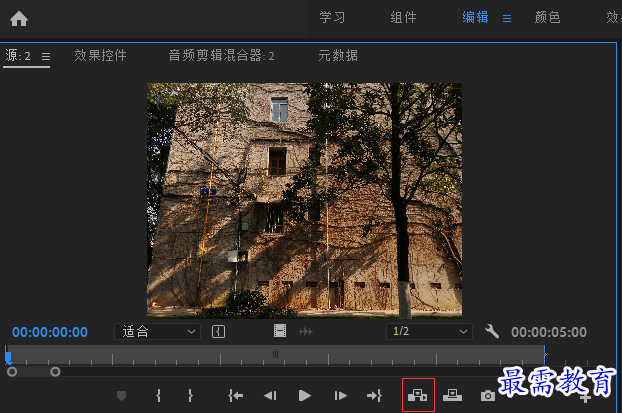Viewport: 622px width, 413px height.
Task: Switch to the 学习 workspace
Action: (332, 17)
